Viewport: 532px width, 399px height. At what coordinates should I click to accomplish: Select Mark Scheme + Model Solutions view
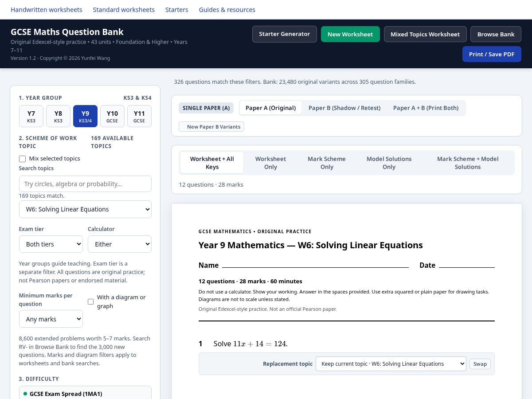(468, 163)
